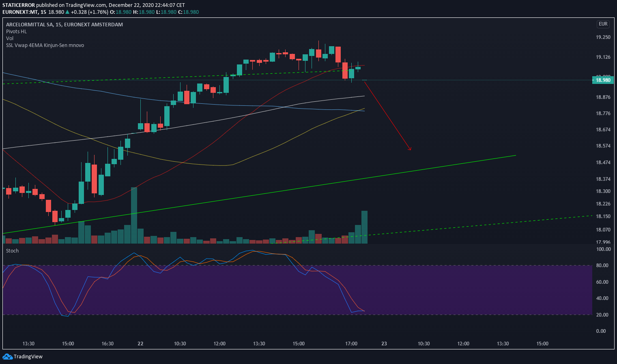The height and width of the screenshot is (364, 617).
Task: Click 80.00 on the Stoch scale
Action: [602, 266]
